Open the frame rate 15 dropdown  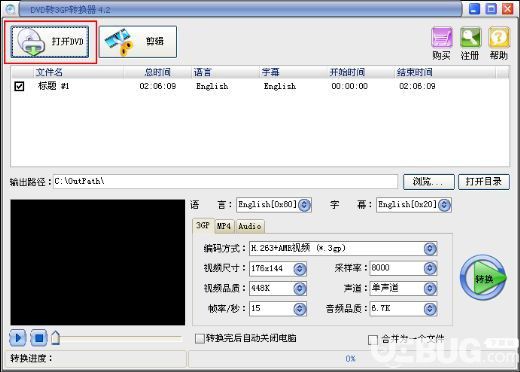point(300,309)
